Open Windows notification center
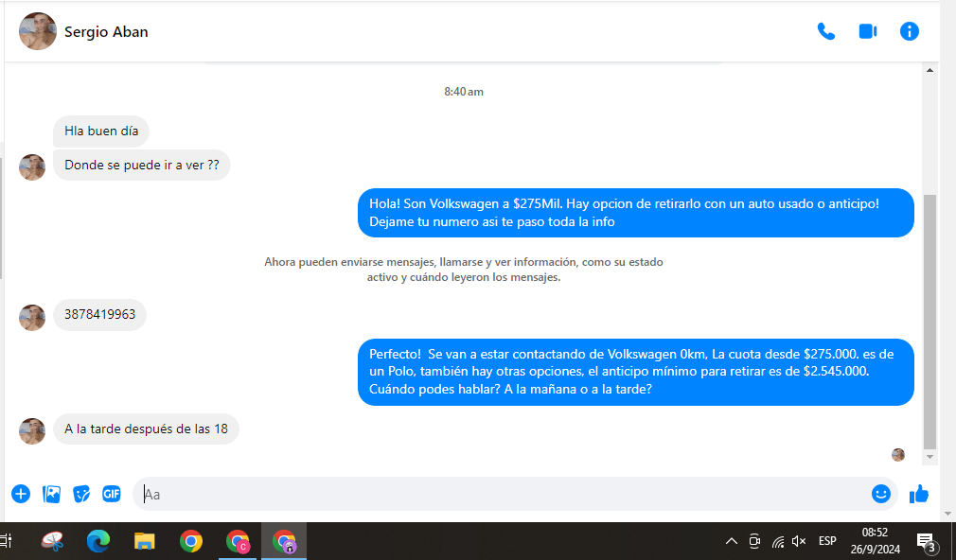 click(x=927, y=541)
